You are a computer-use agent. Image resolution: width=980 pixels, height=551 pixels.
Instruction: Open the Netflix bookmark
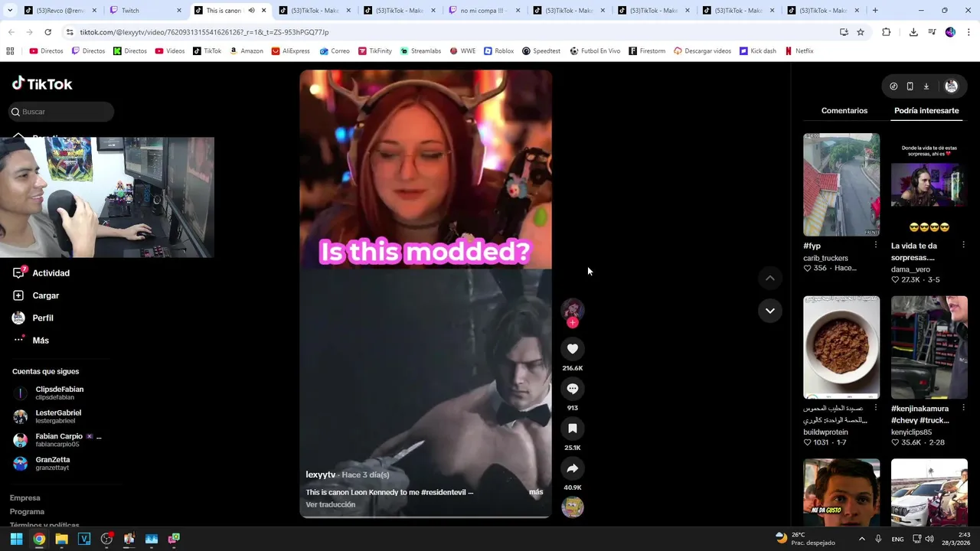(799, 51)
